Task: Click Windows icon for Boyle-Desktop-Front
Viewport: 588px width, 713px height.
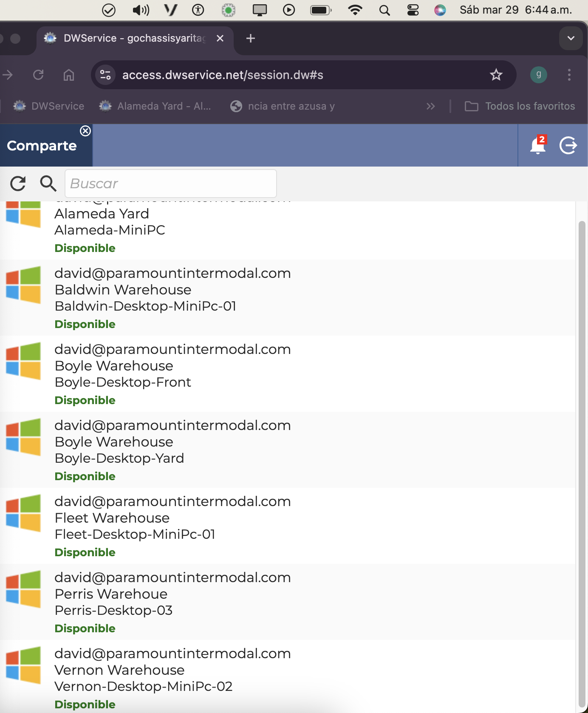Action: click(x=23, y=361)
